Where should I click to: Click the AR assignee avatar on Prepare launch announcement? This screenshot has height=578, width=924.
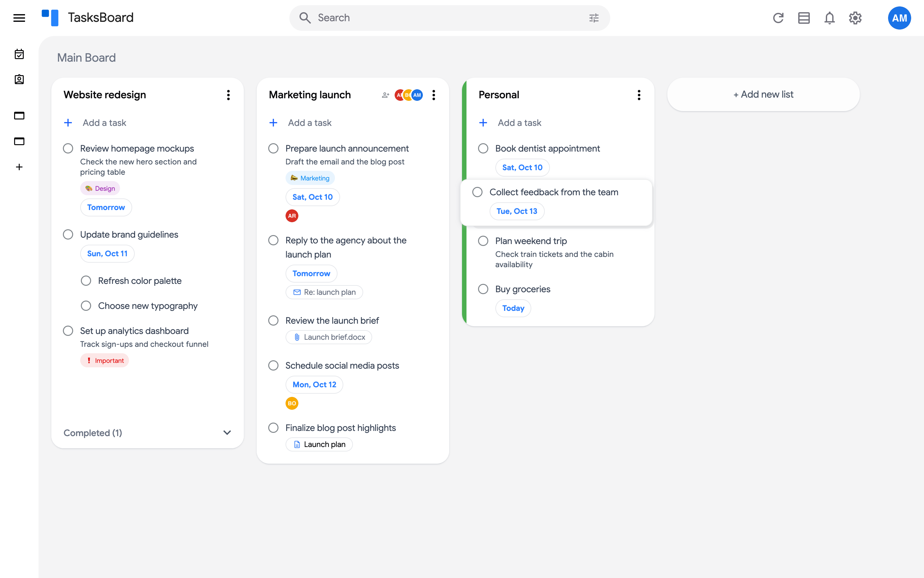click(x=292, y=216)
